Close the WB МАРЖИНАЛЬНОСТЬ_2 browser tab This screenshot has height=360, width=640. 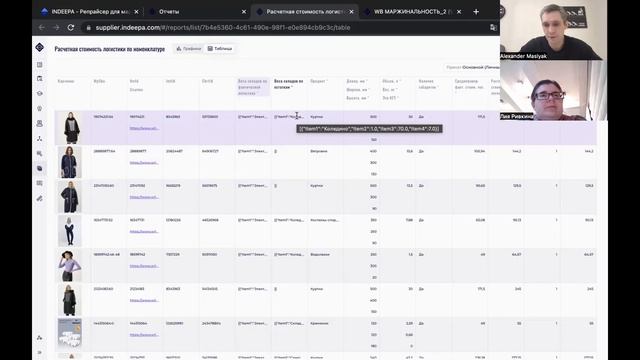tap(459, 12)
